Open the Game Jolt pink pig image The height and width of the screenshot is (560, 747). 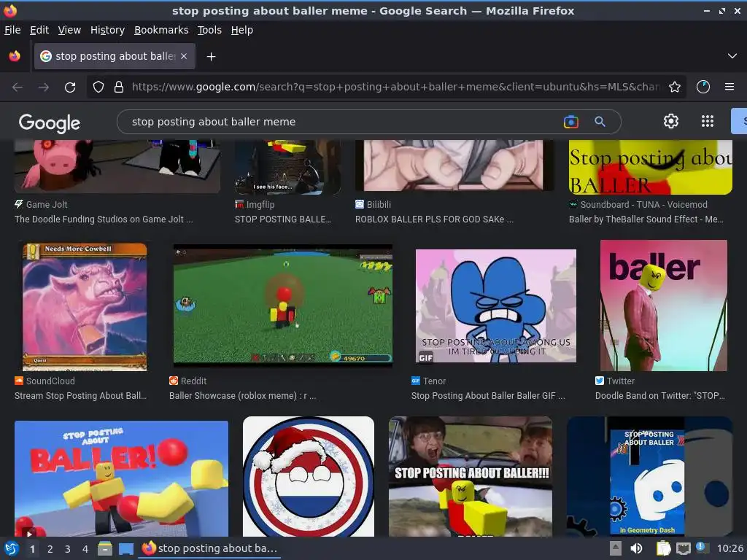[x=117, y=166]
